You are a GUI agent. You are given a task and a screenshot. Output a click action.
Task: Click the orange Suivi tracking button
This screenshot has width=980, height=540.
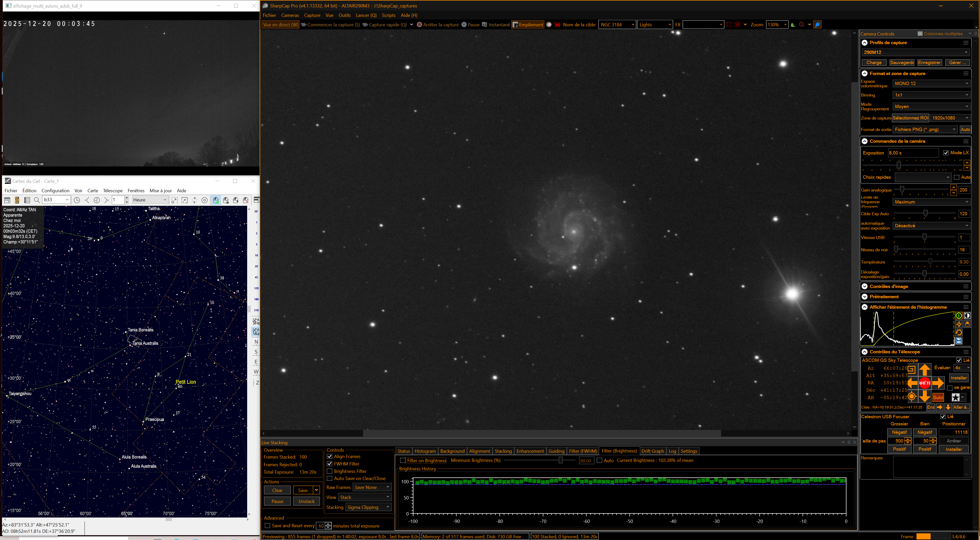[x=938, y=397]
